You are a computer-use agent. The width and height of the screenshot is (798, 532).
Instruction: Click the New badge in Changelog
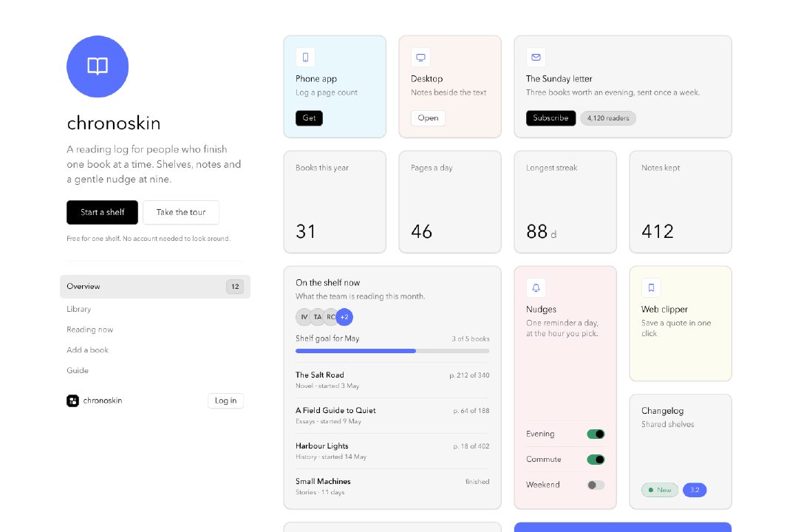(660, 490)
